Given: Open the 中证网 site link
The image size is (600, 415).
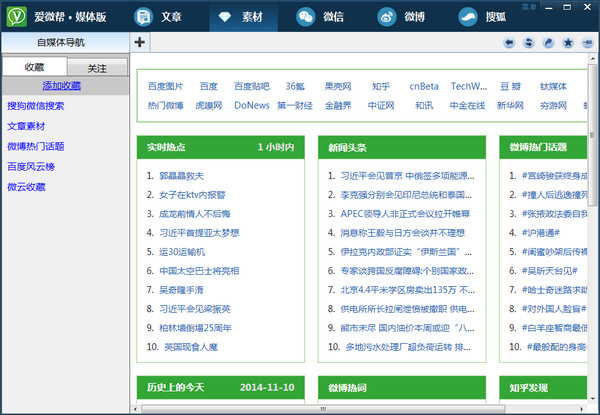Looking at the screenshot, I should (381, 105).
